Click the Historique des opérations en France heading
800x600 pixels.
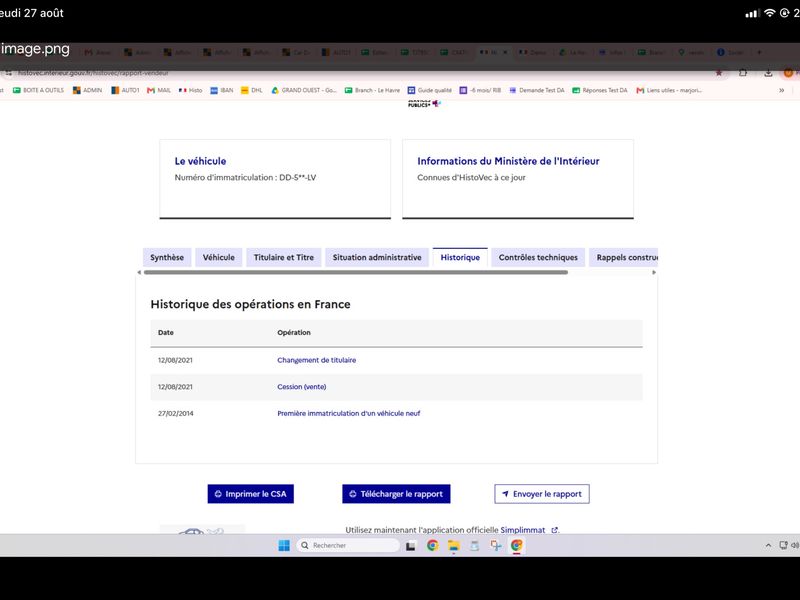pos(251,304)
